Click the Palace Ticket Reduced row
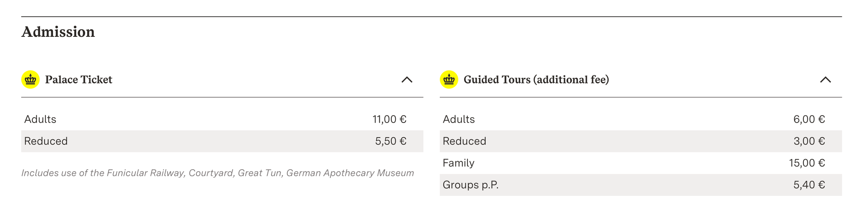The width and height of the screenshot is (868, 217). point(222,141)
